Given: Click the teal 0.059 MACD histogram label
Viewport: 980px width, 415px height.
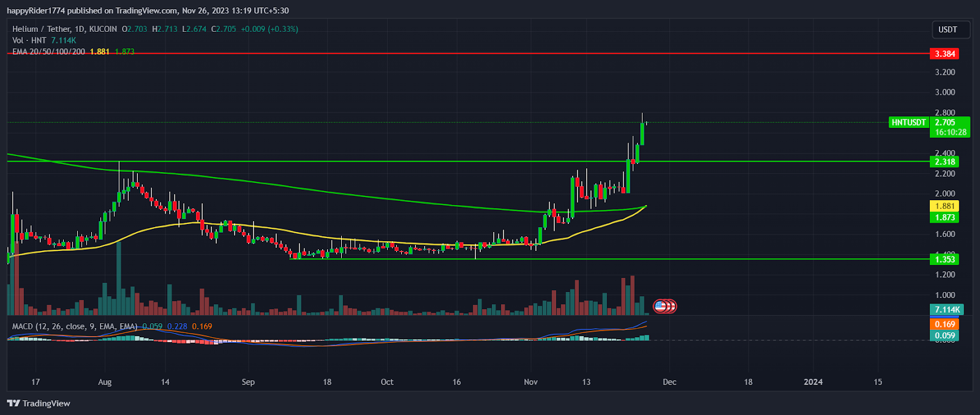Looking at the screenshot, I should 945,335.
